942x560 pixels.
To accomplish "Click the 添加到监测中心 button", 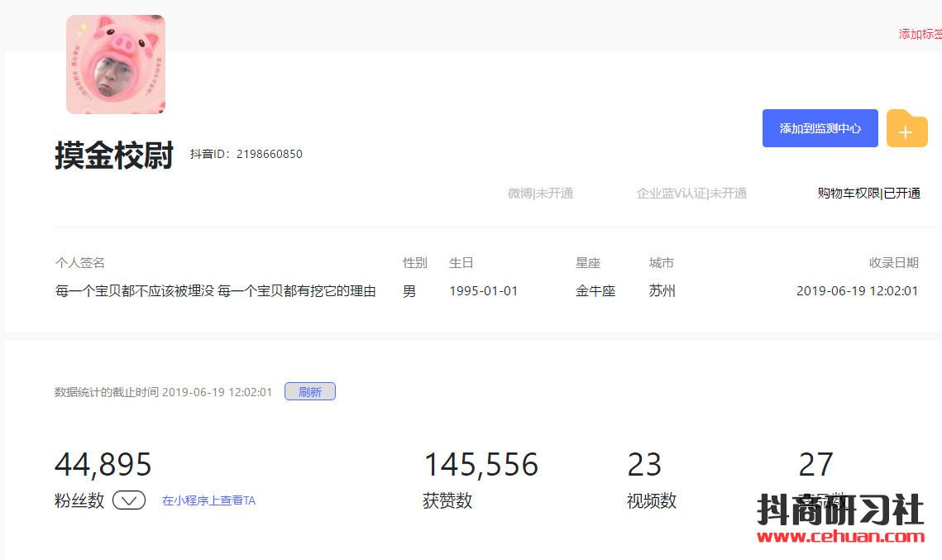I will pyautogui.click(x=820, y=128).
